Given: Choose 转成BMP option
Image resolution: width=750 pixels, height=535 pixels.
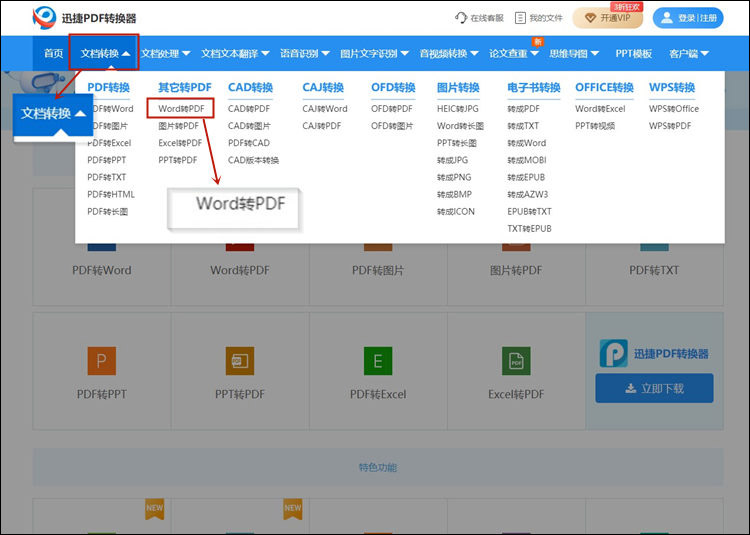Looking at the screenshot, I should (454, 195).
